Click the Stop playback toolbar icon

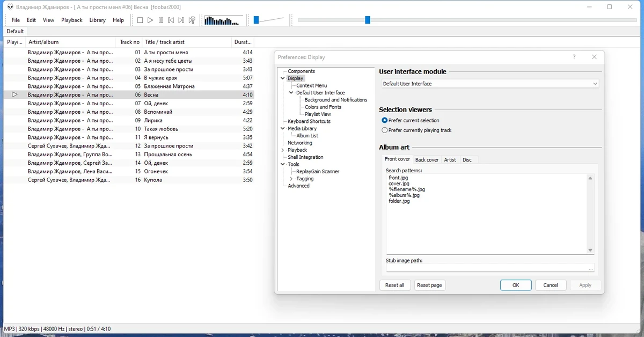coord(140,20)
